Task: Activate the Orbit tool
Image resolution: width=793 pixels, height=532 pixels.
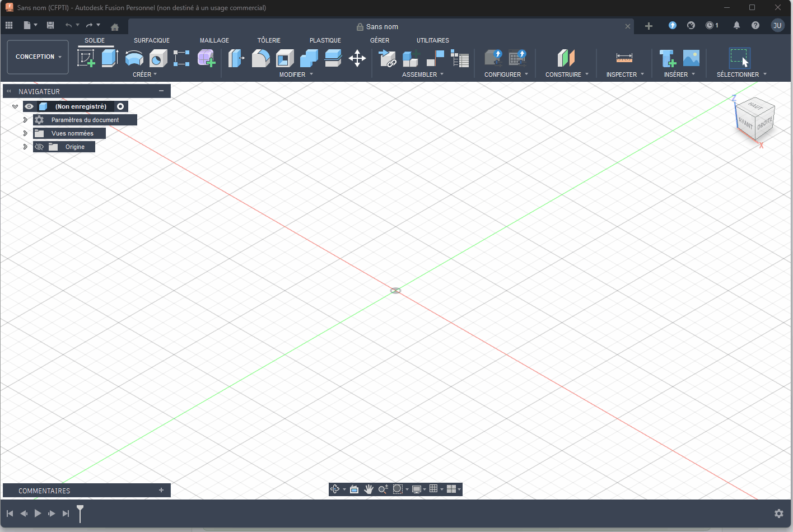Action: click(x=335, y=489)
